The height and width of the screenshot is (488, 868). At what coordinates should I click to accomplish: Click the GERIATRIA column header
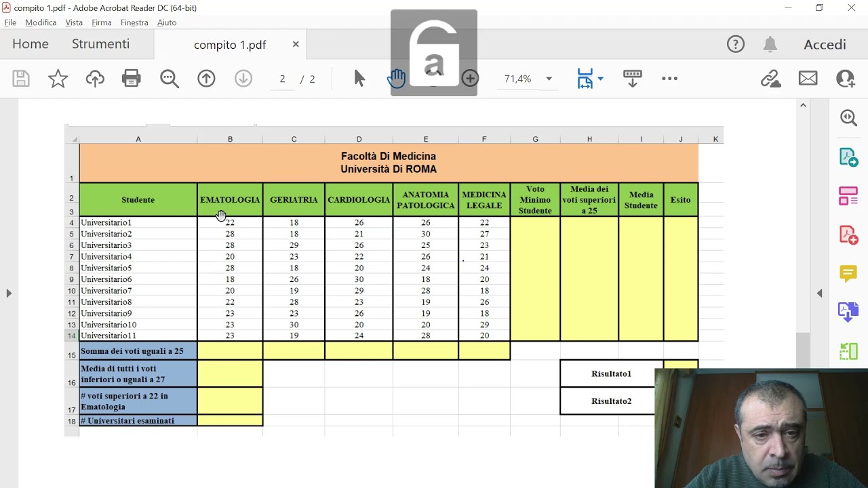[294, 200]
